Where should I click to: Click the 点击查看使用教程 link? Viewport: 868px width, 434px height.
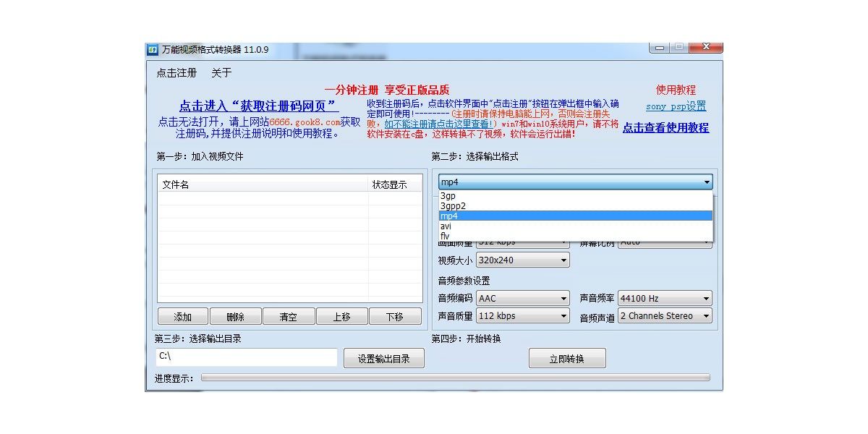tap(665, 127)
